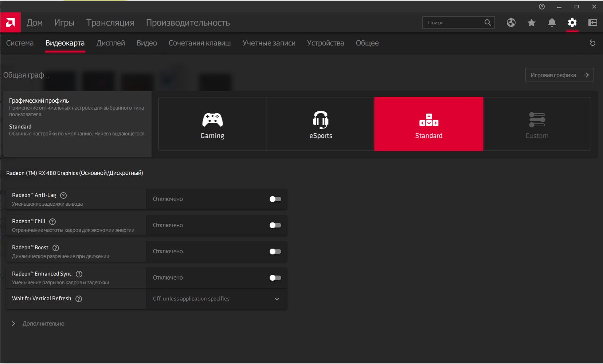The width and height of the screenshot is (603, 364).
Task: Enable Radeon Anti-Lag toggle
Action: pos(275,199)
